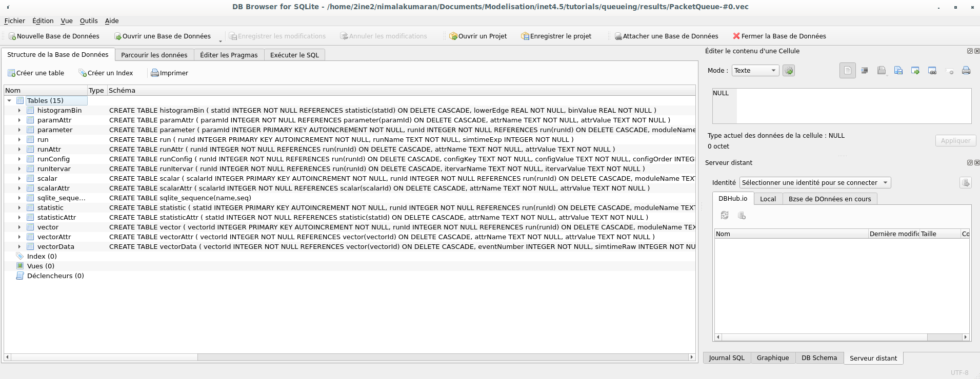Toggle automatic mode switching next to Mode

tap(789, 71)
